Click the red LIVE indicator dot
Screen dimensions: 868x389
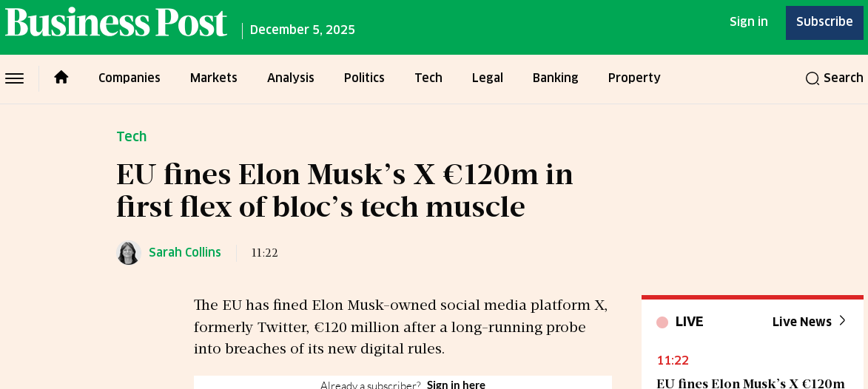(x=662, y=322)
